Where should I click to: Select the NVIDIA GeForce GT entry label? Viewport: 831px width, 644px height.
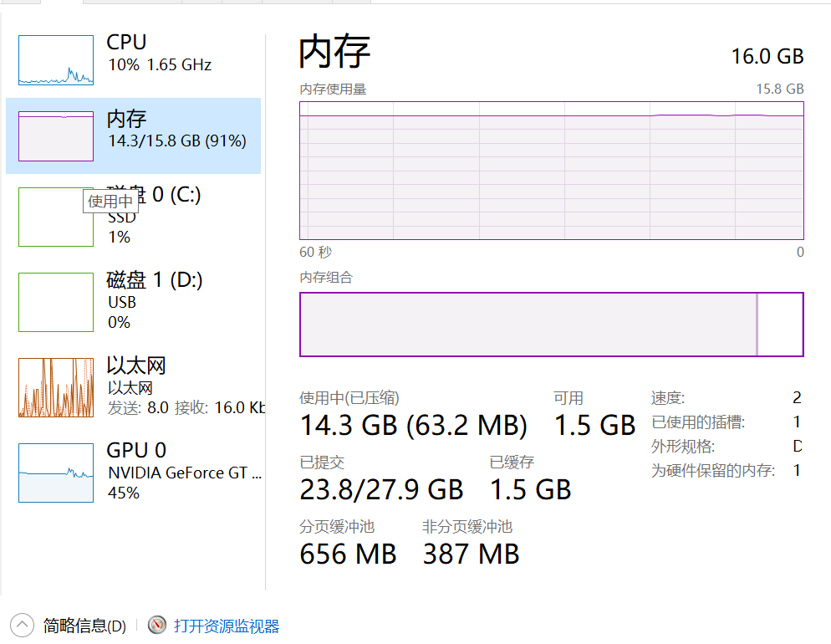tap(185, 473)
